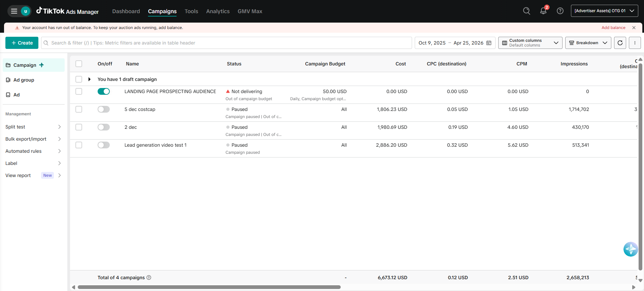Turn on the 2 dec campaign toggle
This screenshot has height=291, width=644.
click(x=104, y=127)
